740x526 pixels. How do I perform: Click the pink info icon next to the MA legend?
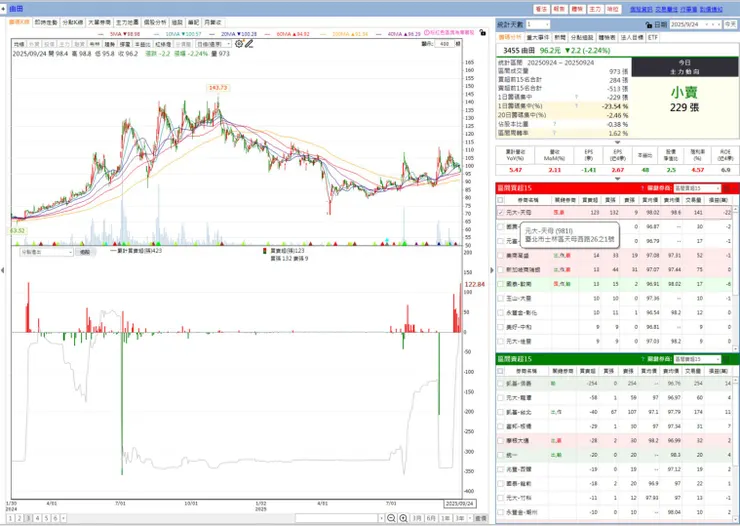click(427, 33)
